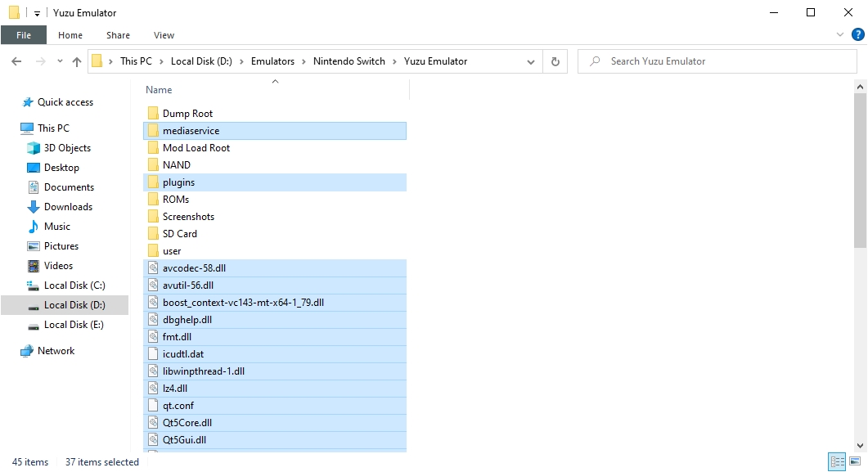Select Local Disk (C:) in navigation pane

coord(74,285)
